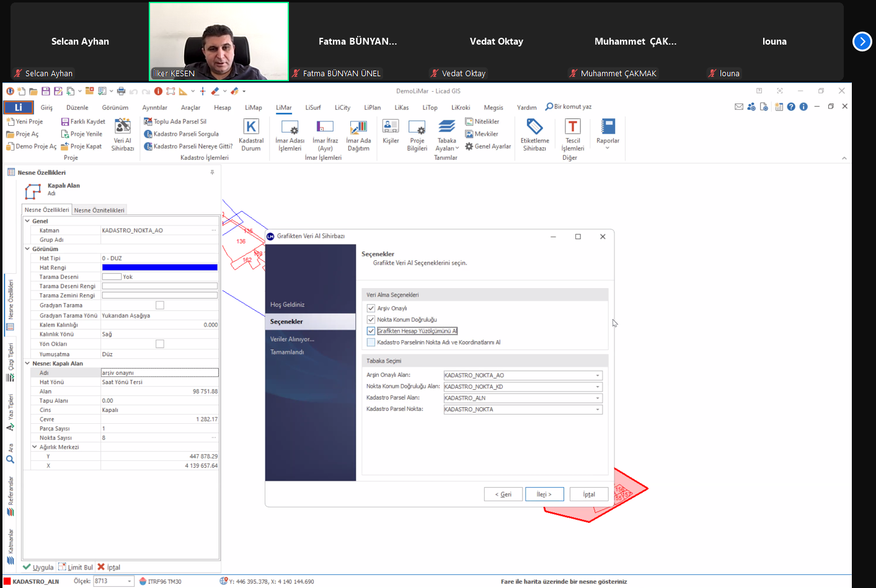The width and height of the screenshot is (876, 588).
Task: Click the print icon in quick access toolbar
Action: click(121, 91)
